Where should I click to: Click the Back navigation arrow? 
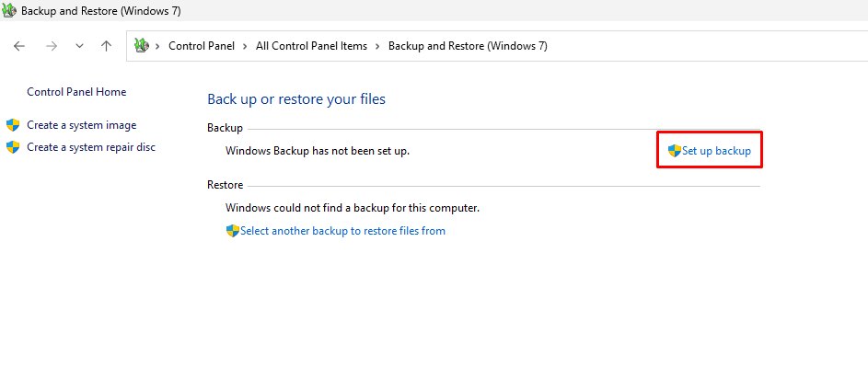pyautogui.click(x=19, y=46)
